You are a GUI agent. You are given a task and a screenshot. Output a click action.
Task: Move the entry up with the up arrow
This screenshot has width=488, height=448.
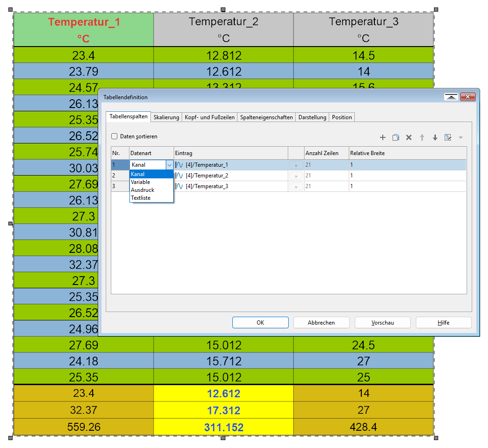pos(422,137)
